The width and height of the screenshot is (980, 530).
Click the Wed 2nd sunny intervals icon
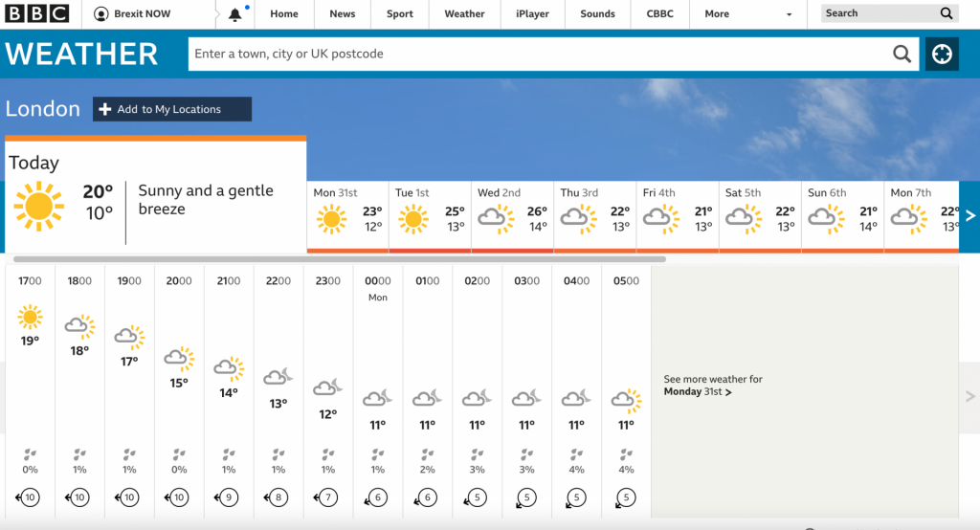tap(496, 219)
